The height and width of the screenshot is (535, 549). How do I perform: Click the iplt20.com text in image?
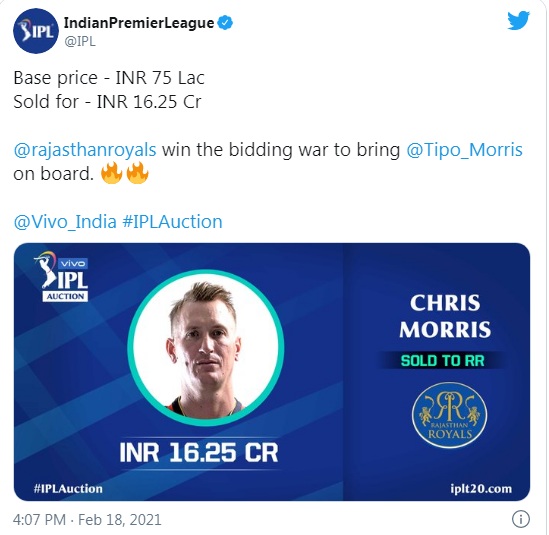[x=481, y=488]
